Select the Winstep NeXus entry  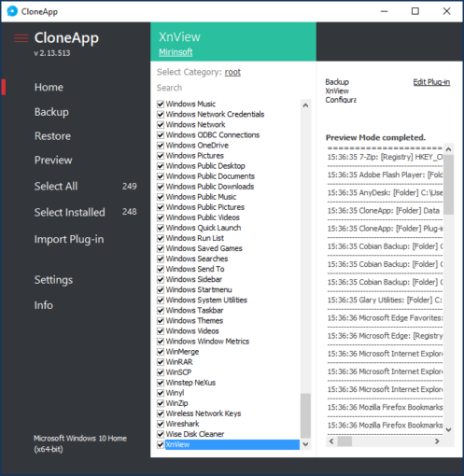[190, 383]
